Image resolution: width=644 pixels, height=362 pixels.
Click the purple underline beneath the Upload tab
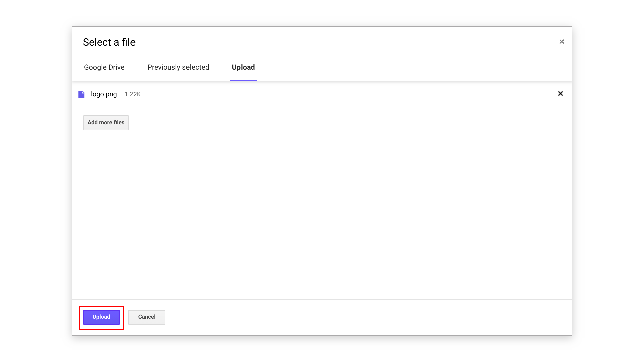[243, 80]
